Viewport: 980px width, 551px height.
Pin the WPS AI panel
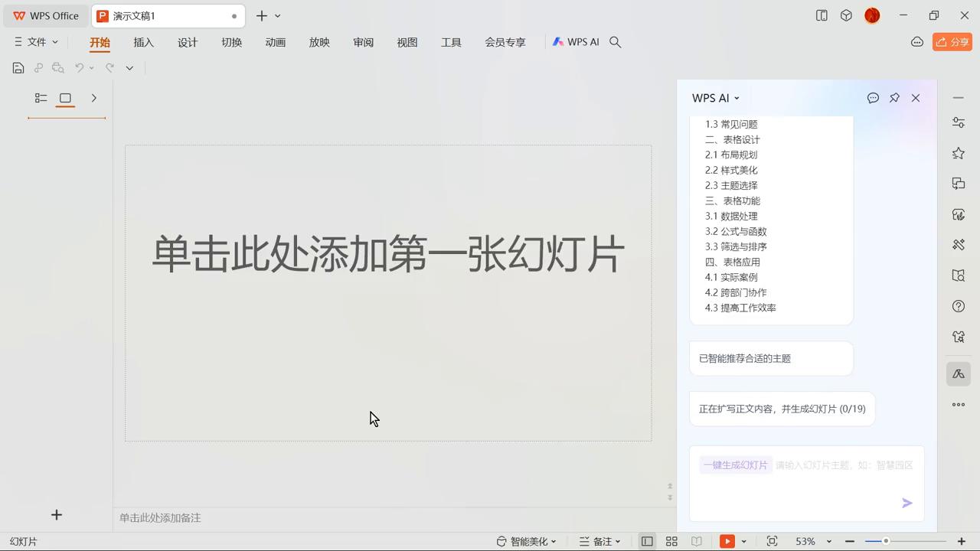(894, 97)
